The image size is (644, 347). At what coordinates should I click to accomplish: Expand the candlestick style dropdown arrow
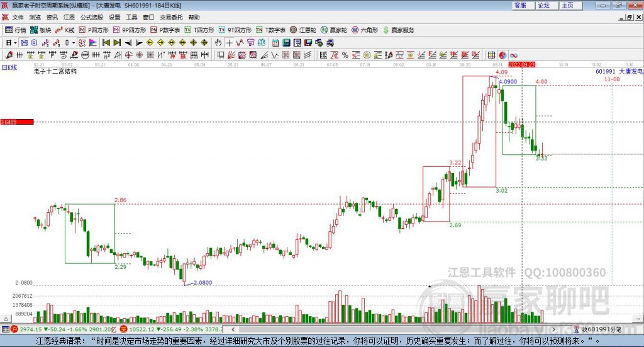tap(74, 43)
